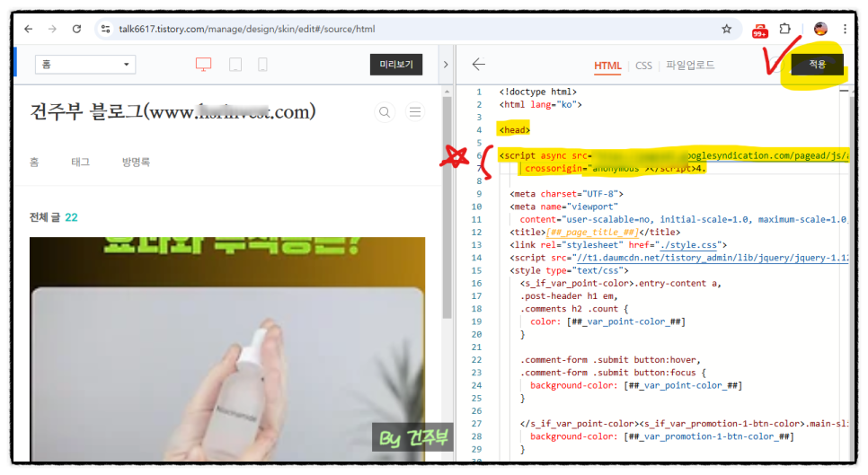
Task: Click the meta charset="UTF-8" line
Action: pos(566,194)
